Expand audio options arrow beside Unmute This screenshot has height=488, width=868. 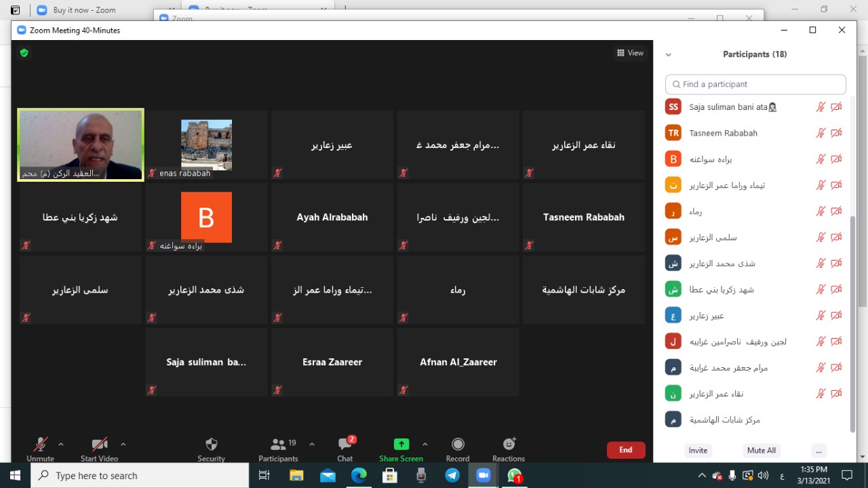[x=61, y=445]
